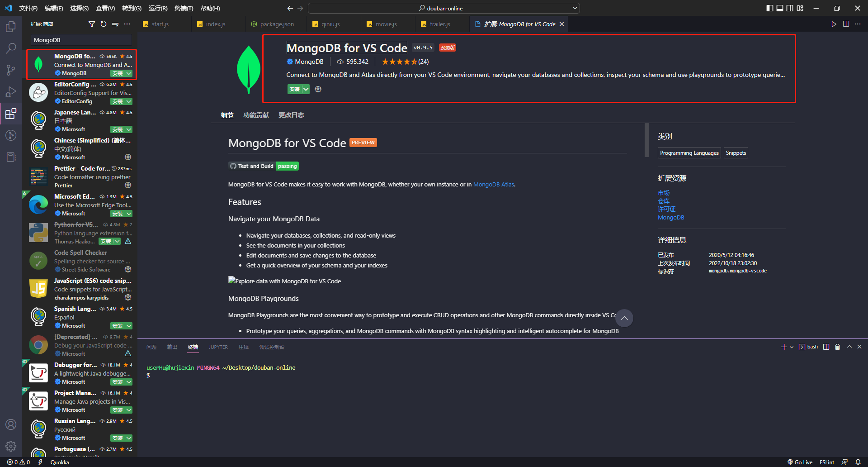Install MongoDB for VS Code from header
The image size is (868, 467).
(x=294, y=89)
